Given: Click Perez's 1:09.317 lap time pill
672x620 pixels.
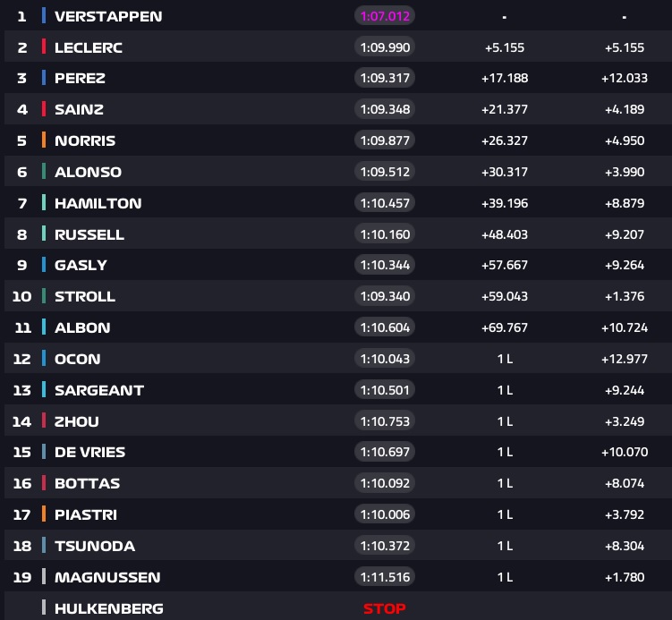Looking at the screenshot, I should click(x=386, y=78).
